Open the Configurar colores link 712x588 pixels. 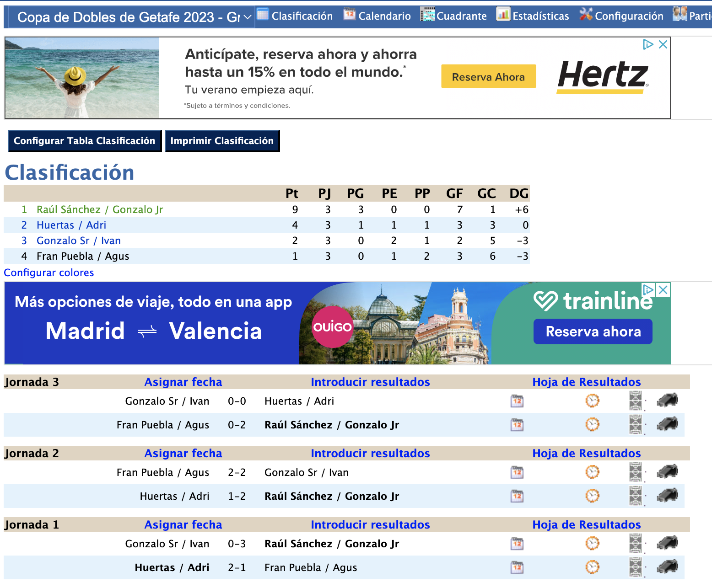coord(49,273)
